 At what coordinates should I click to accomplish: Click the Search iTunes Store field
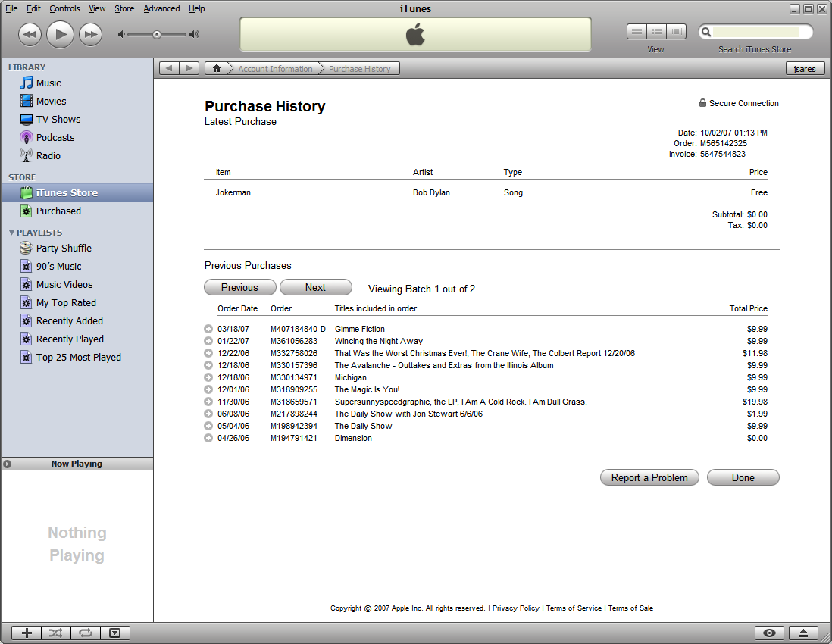[755, 32]
